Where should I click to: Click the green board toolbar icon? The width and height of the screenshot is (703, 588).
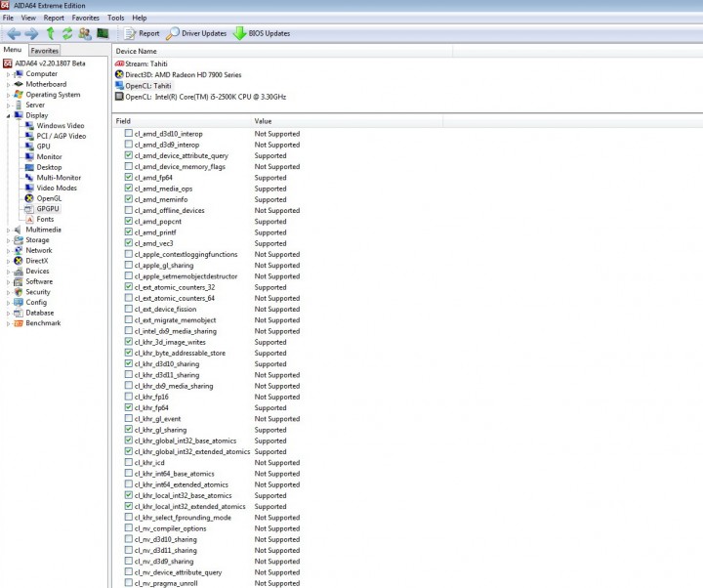[x=103, y=33]
